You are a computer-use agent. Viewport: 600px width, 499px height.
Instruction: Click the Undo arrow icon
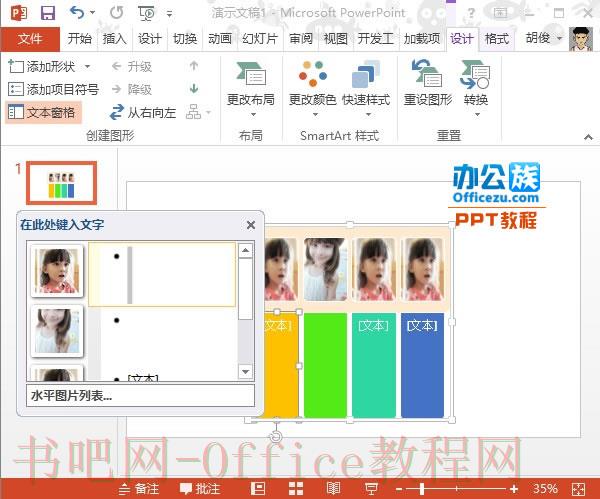77,13
